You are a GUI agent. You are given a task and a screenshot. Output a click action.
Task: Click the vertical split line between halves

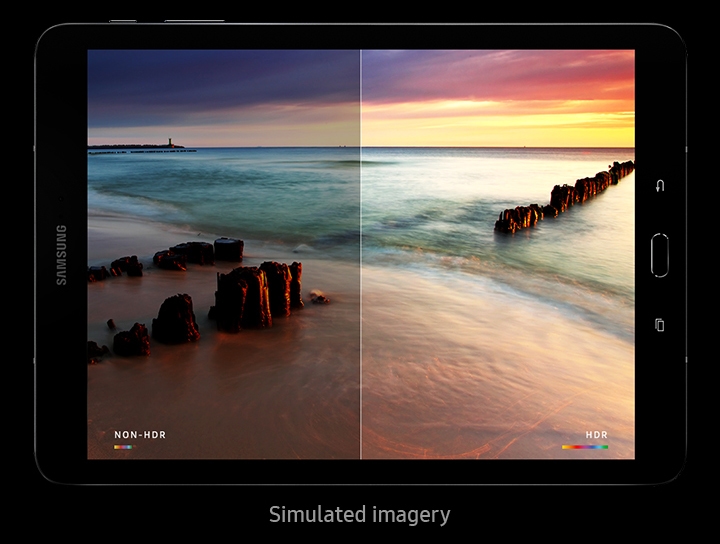tap(361, 254)
